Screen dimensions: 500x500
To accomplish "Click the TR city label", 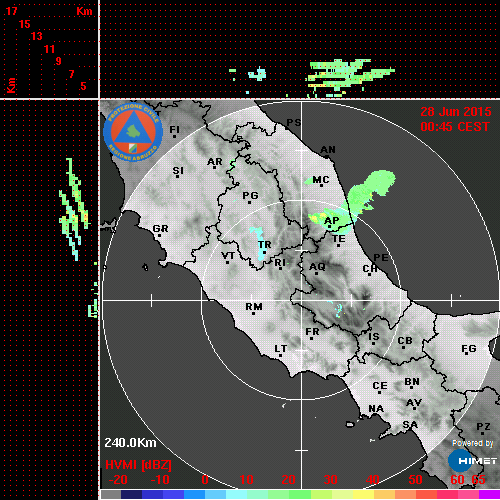I will pyautogui.click(x=265, y=245).
